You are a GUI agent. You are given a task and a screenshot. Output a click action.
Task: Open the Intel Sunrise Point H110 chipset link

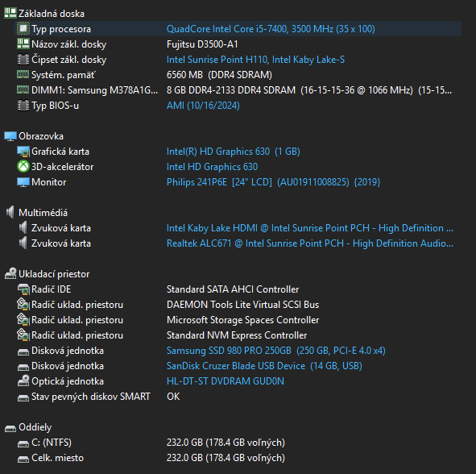[x=255, y=60]
